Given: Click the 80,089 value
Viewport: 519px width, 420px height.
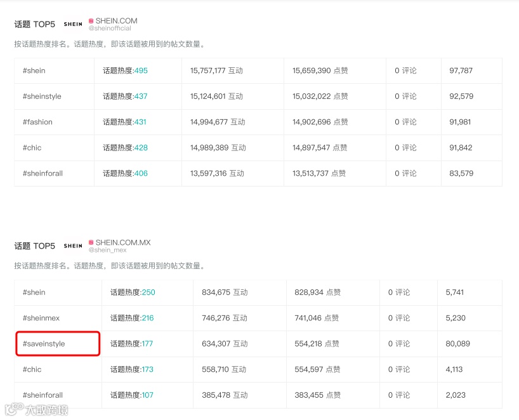Looking at the screenshot, I should click(x=457, y=344).
